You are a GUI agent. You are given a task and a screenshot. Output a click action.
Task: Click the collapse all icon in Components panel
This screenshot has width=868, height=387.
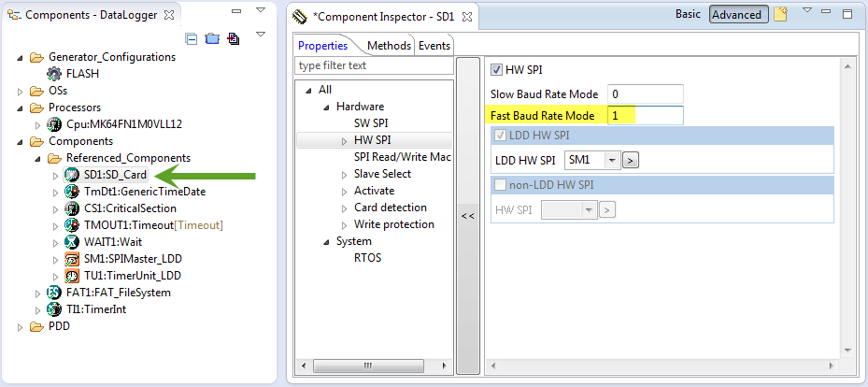192,39
